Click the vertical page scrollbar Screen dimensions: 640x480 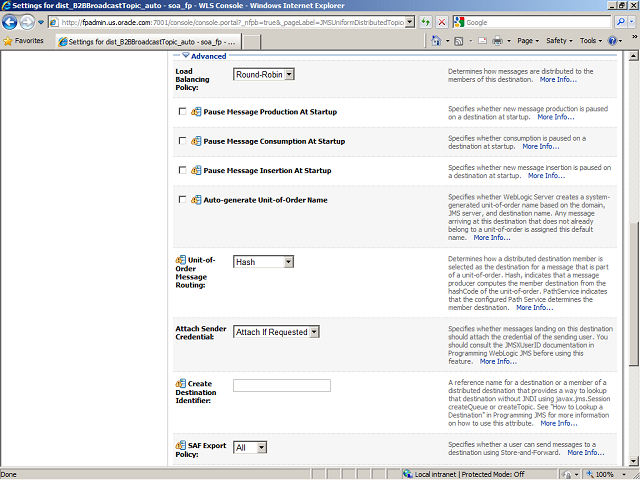633,250
